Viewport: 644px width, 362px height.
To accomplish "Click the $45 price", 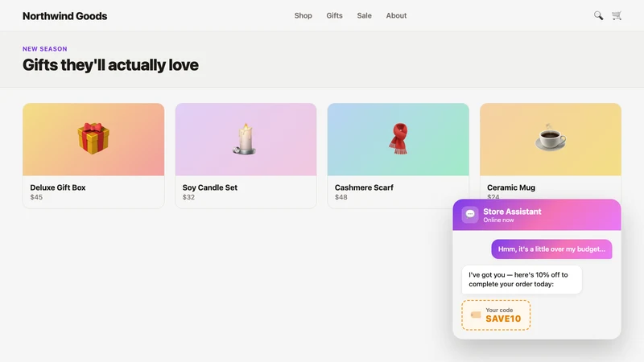I will point(36,197).
